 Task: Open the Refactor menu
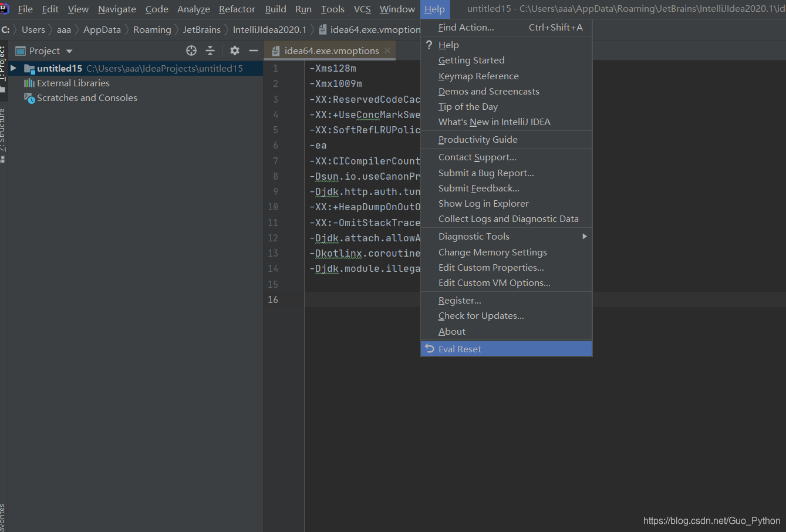[237, 9]
